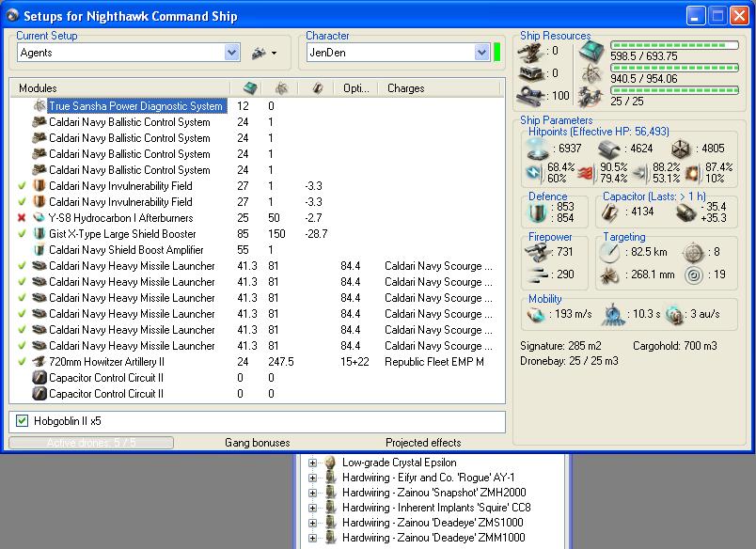Toggle the checkmark on 720mm Howitzer Artillery II
The image size is (756, 549).
22,362
